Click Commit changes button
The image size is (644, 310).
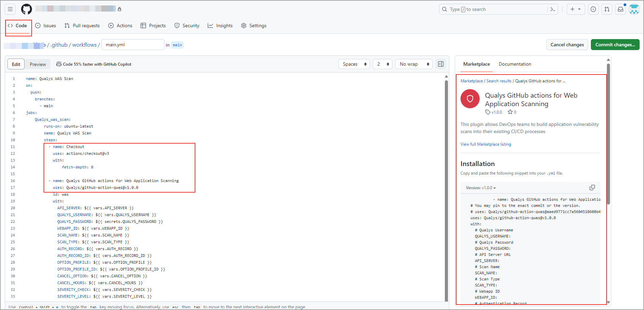point(615,45)
